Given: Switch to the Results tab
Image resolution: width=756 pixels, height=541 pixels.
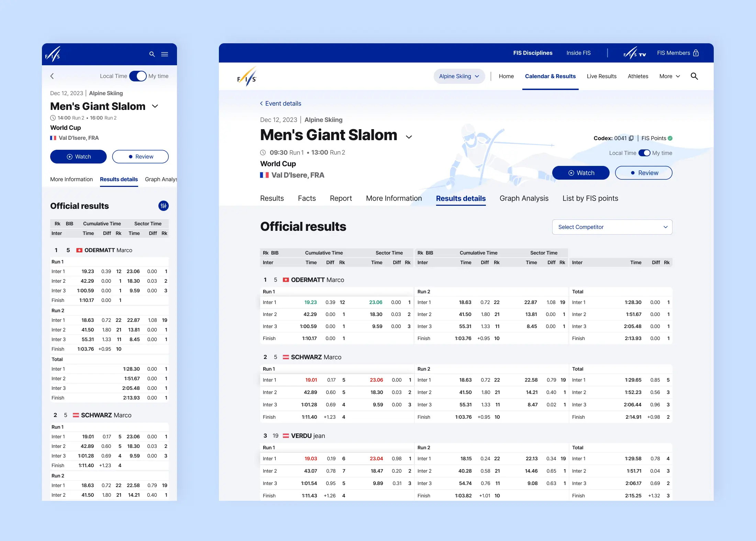Looking at the screenshot, I should click(x=272, y=198).
